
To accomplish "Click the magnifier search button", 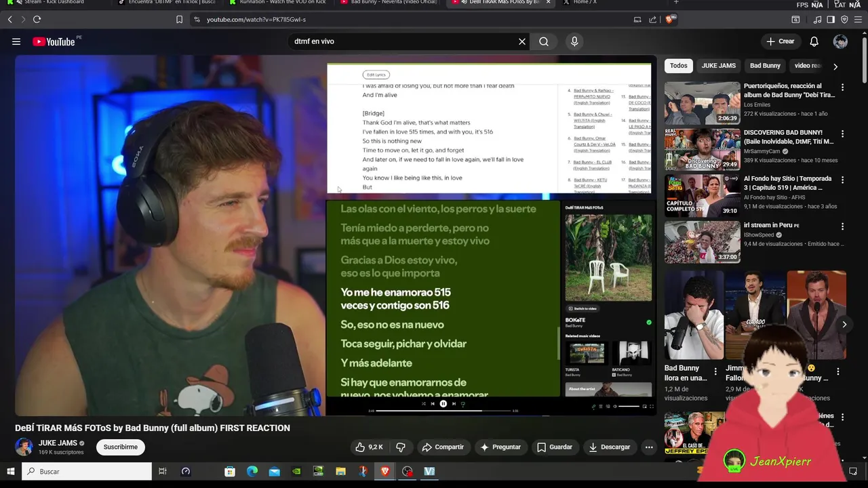I will [x=544, y=41].
